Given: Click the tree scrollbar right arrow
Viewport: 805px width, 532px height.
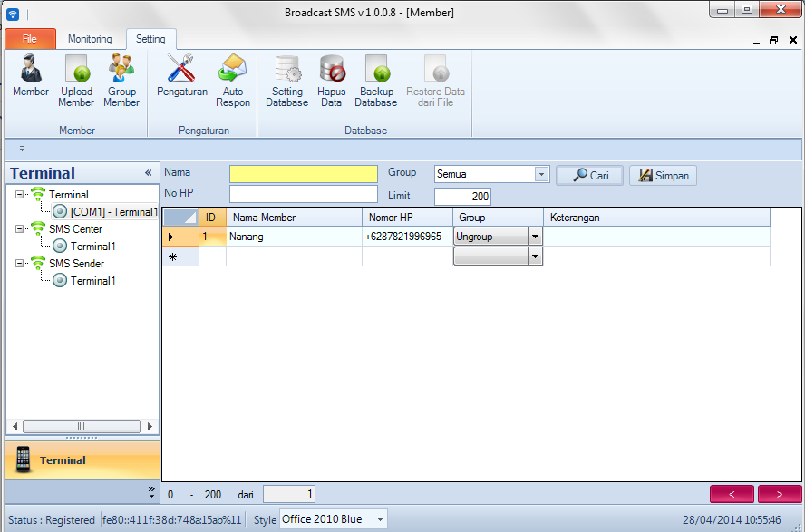Looking at the screenshot, I should tap(150, 426).
